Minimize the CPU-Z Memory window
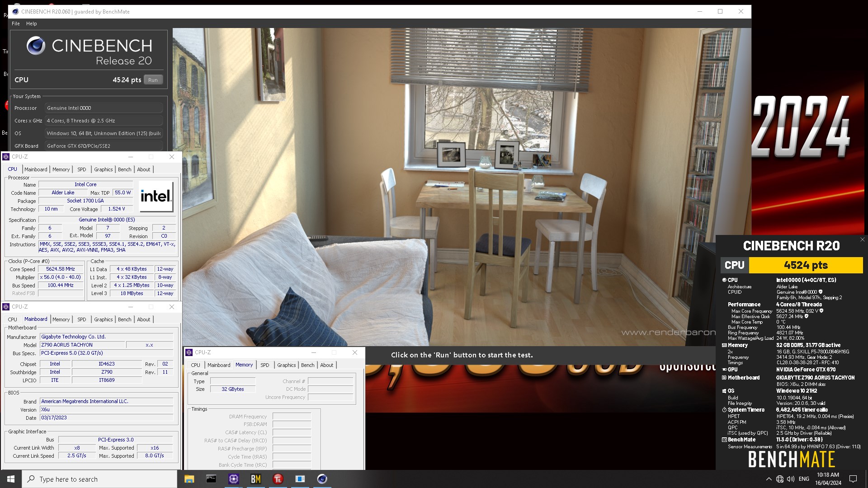This screenshot has height=488, width=868. click(314, 352)
